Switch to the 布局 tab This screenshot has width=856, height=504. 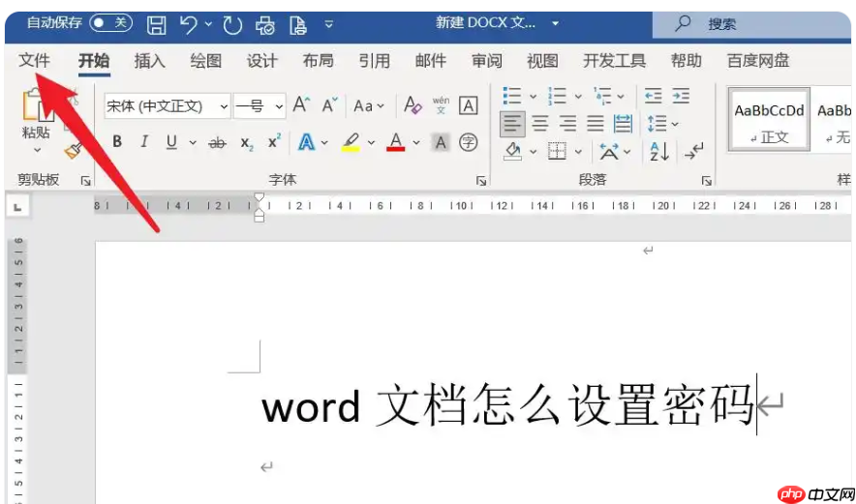(319, 61)
